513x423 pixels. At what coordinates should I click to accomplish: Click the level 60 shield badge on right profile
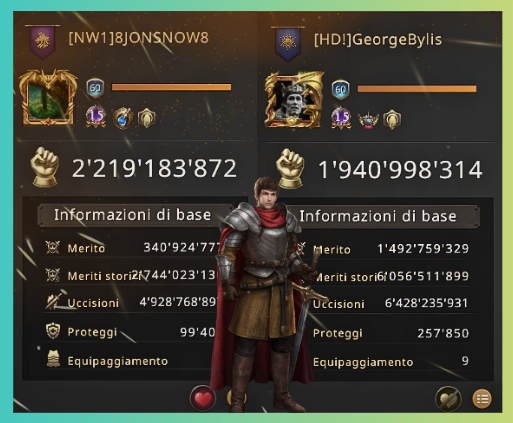[340, 90]
